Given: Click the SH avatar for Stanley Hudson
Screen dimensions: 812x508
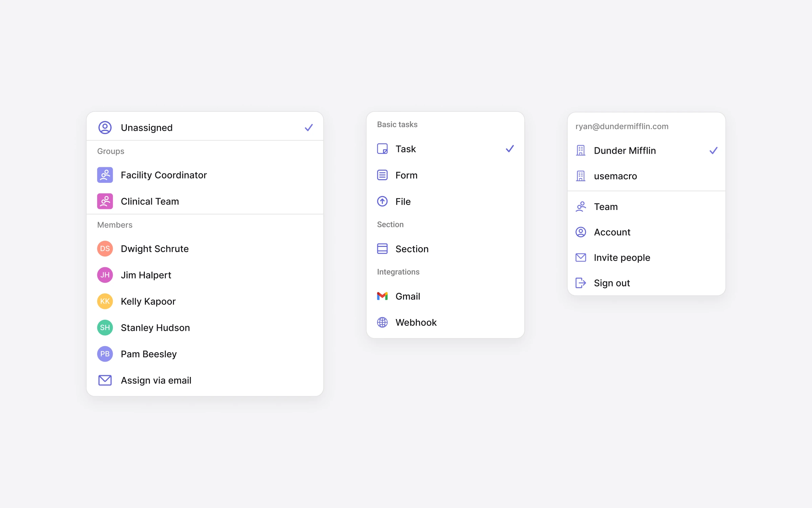Looking at the screenshot, I should pyautogui.click(x=105, y=327).
